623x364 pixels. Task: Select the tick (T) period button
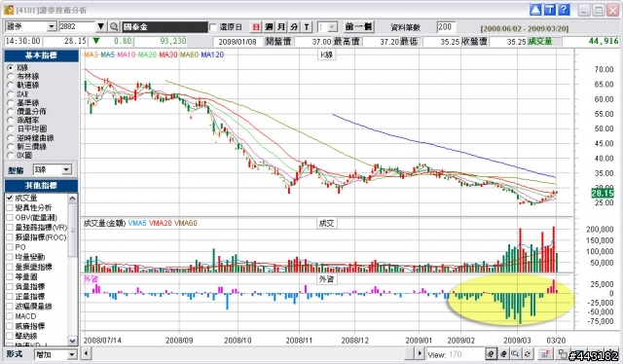[x=307, y=27]
